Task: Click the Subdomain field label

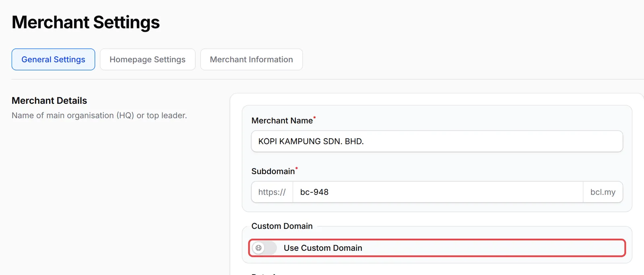Action: coord(273,171)
